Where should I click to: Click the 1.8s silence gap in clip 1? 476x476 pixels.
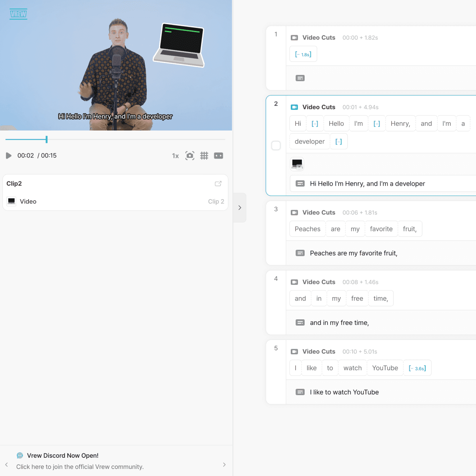click(303, 54)
